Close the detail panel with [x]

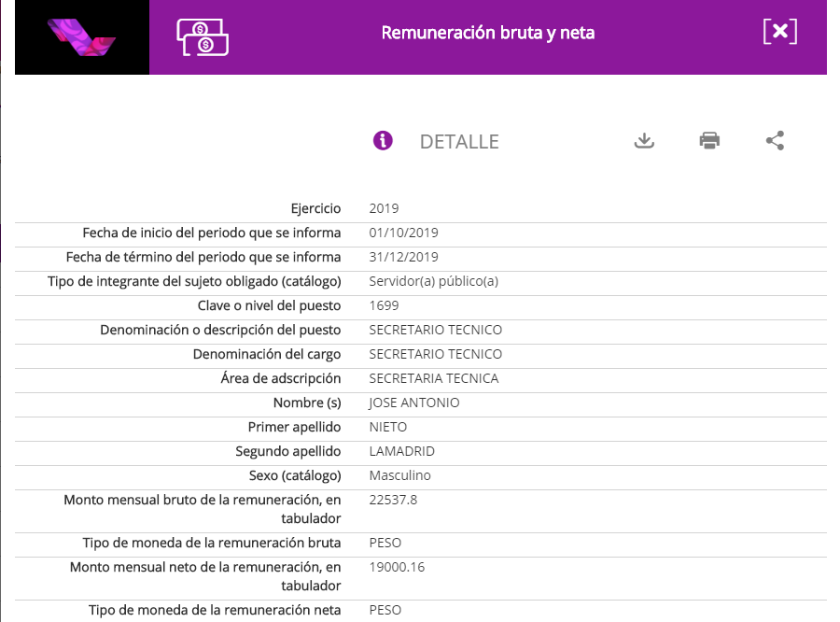[x=780, y=32]
